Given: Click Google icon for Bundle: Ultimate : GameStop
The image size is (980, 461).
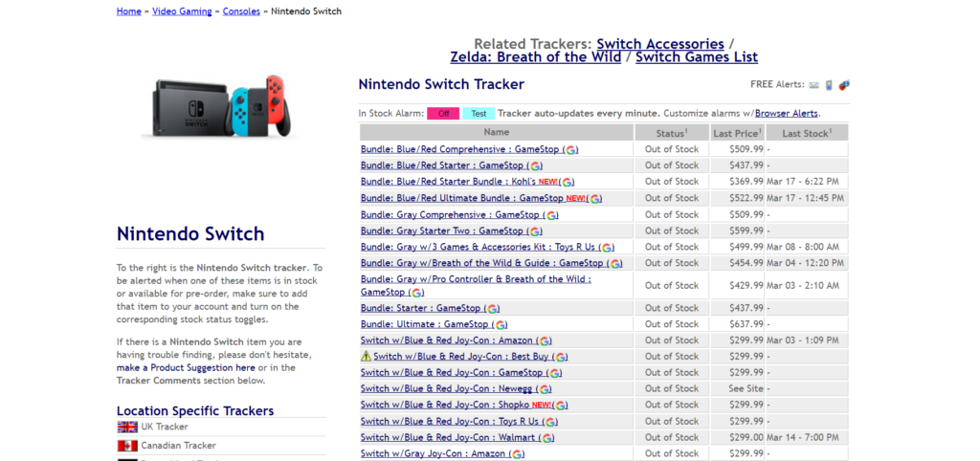Looking at the screenshot, I should [501, 325].
